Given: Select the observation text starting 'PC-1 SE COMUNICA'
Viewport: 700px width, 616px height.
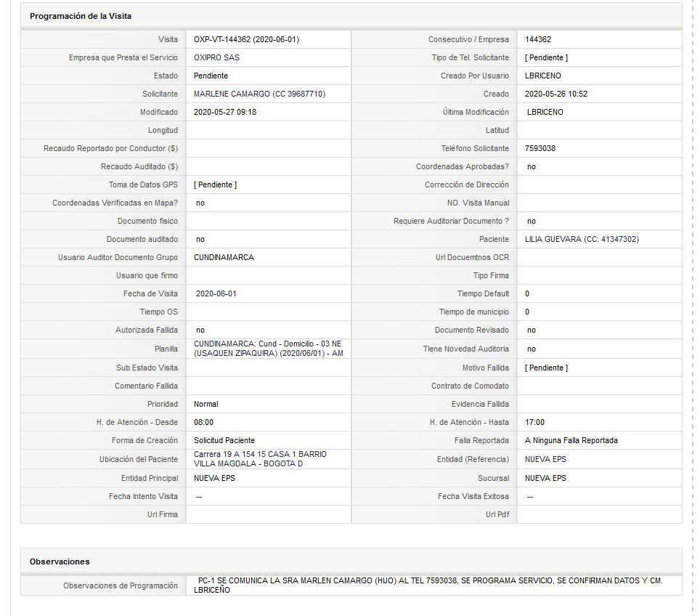Looking at the screenshot, I should (x=428, y=585).
